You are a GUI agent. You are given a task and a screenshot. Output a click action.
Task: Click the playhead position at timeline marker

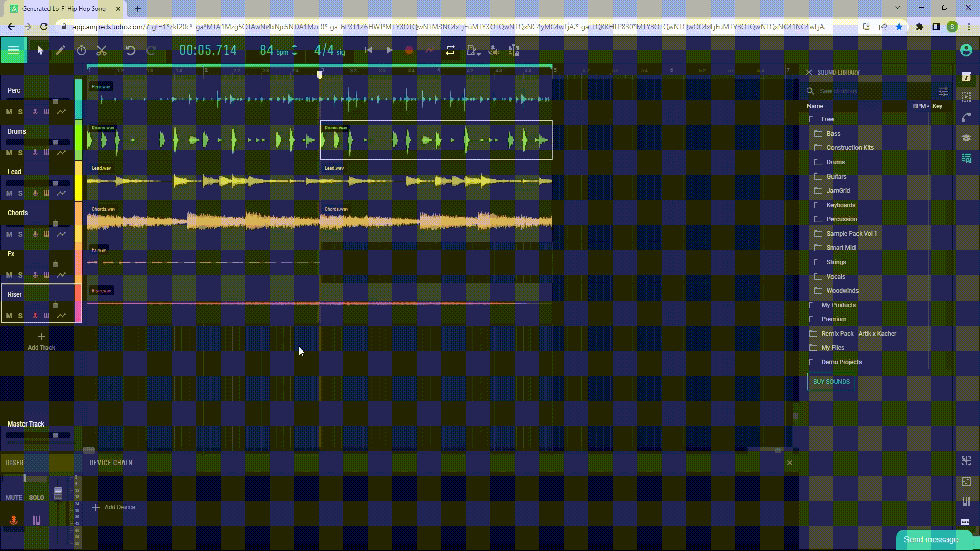click(321, 74)
